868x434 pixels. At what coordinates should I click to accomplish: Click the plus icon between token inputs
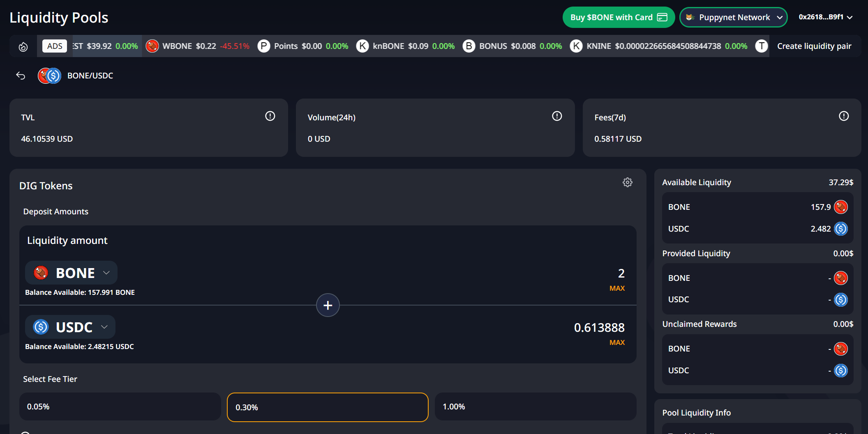(328, 305)
